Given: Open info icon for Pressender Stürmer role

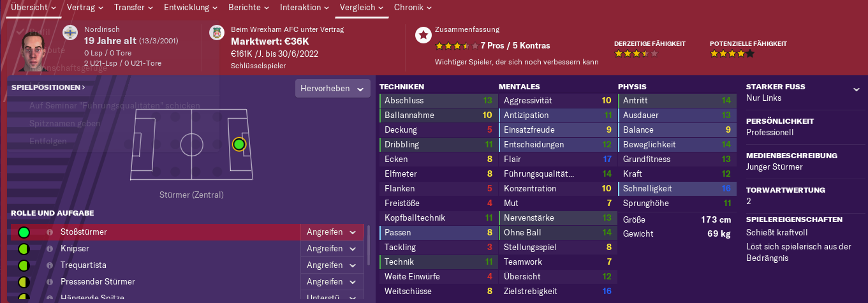Looking at the screenshot, I should (x=50, y=282).
